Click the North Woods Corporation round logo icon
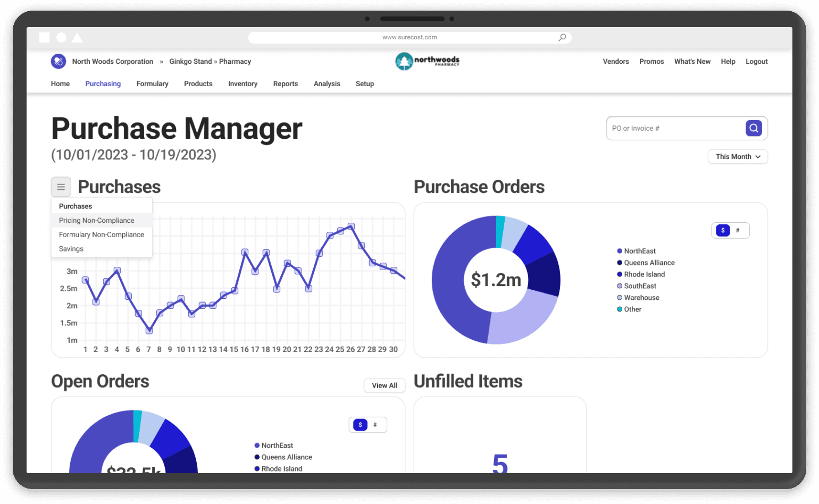Image resolution: width=819 pixels, height=504 pixels. 59,61
